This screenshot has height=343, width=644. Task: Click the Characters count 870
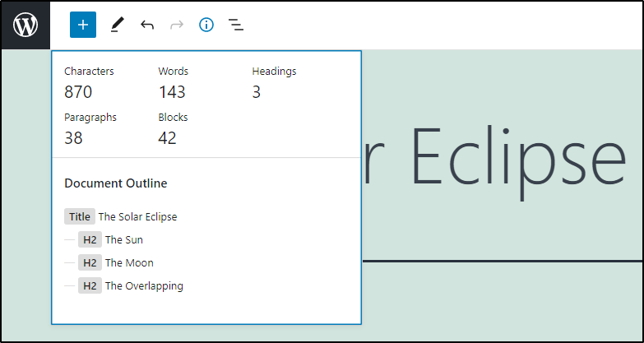tap(78, 92)
